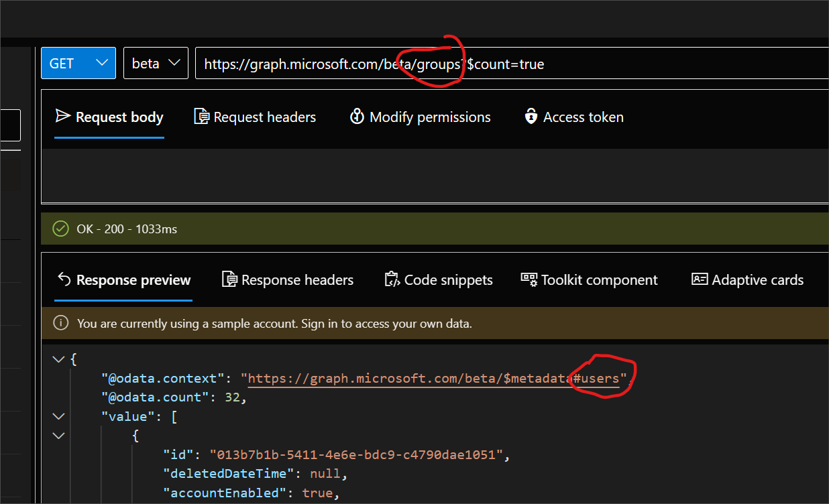Click the Request headers document icon

201,117
